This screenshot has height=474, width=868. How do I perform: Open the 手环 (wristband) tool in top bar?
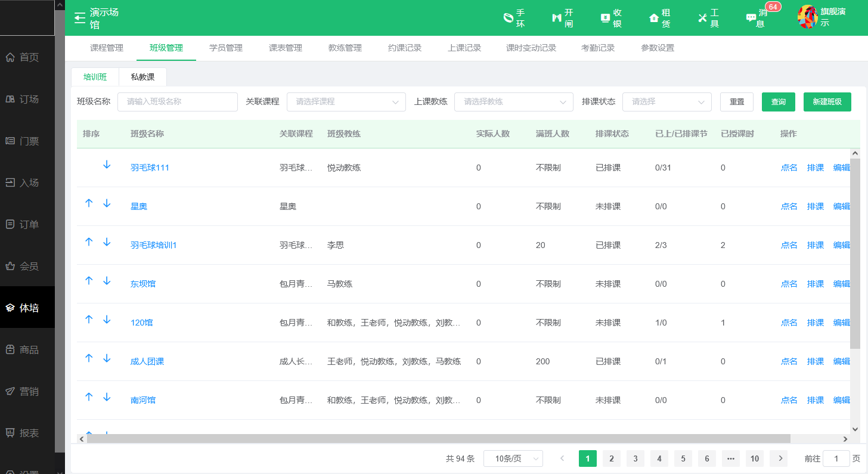pos(513,18)
